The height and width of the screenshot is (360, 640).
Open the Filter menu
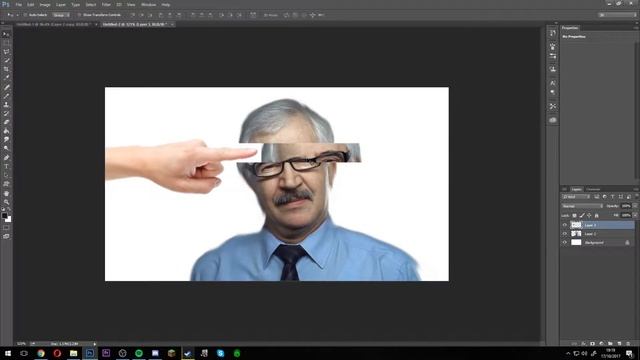[106, 4]
